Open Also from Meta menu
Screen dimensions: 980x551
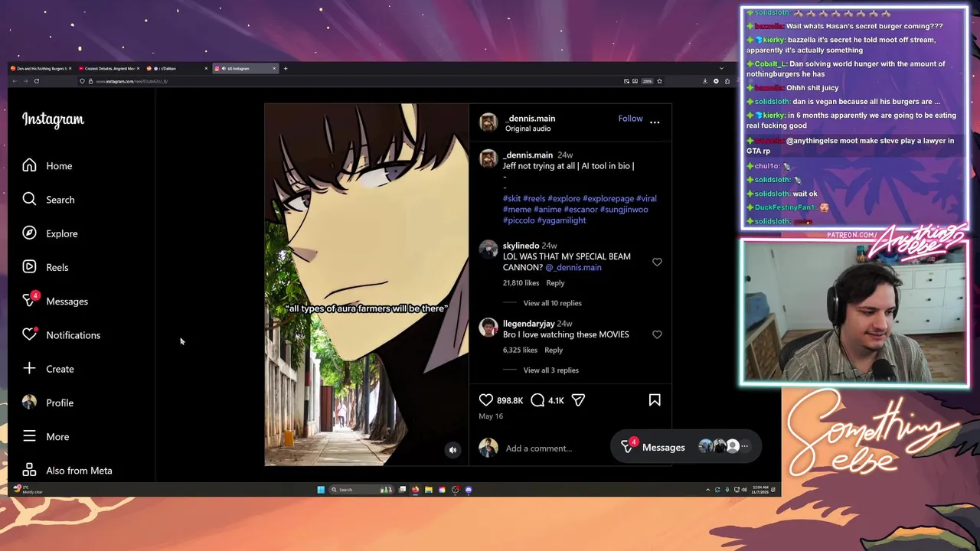click(x=67, y=470)
